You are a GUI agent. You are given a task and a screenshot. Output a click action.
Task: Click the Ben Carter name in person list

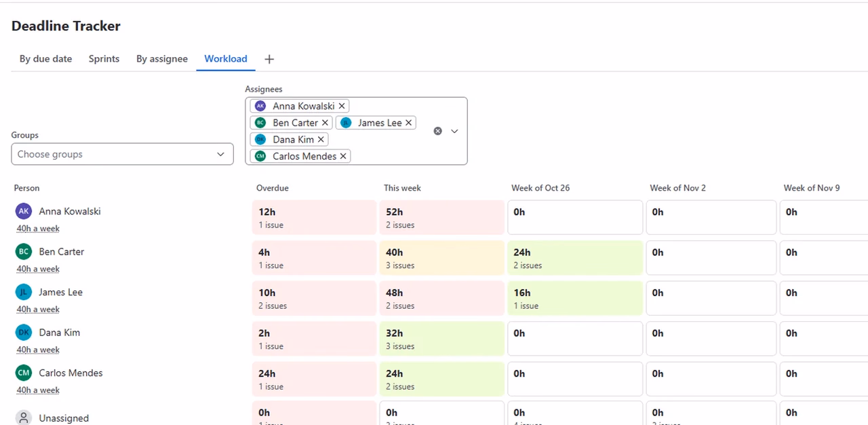[x=62, y=252]
